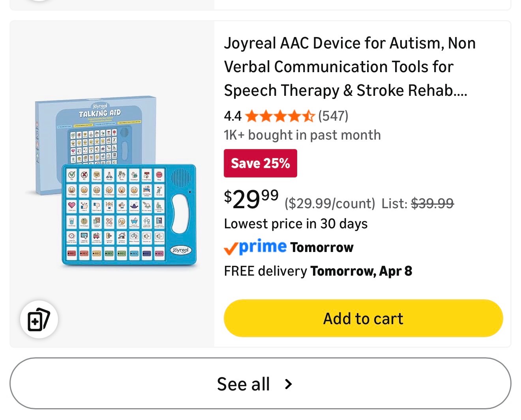
Task: Click the bold Tomorrow text beside Prime
Action: coord(322,247)
